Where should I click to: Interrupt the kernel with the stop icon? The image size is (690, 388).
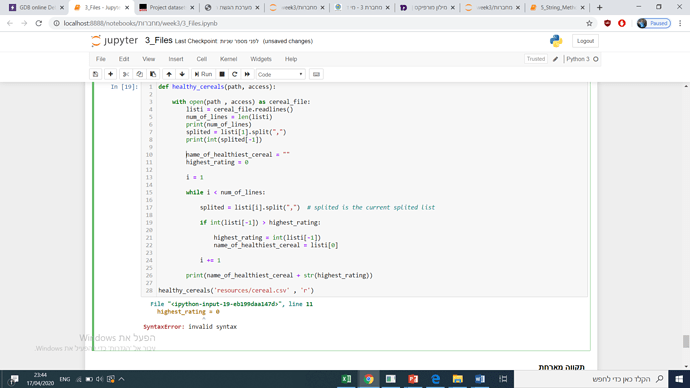[x=222, y=74]
